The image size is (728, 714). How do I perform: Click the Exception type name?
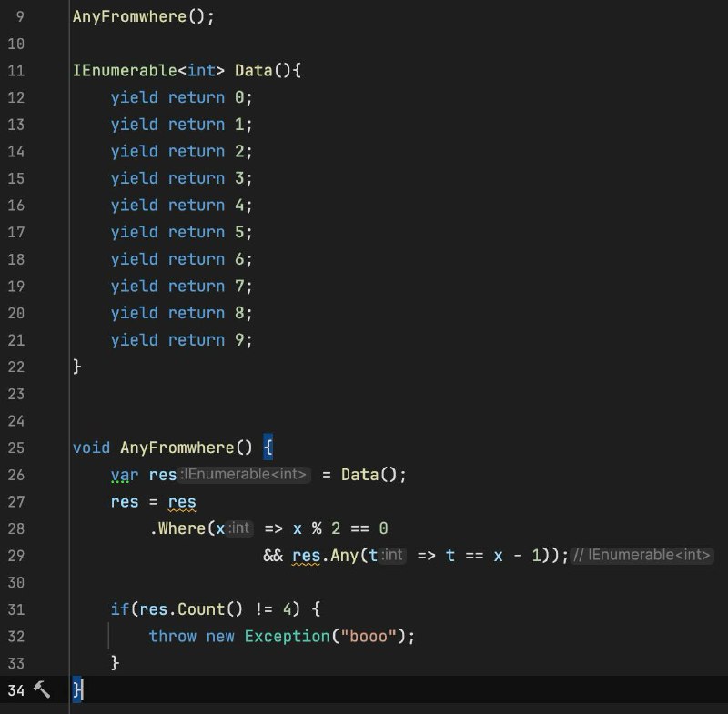tap(287, 636)
